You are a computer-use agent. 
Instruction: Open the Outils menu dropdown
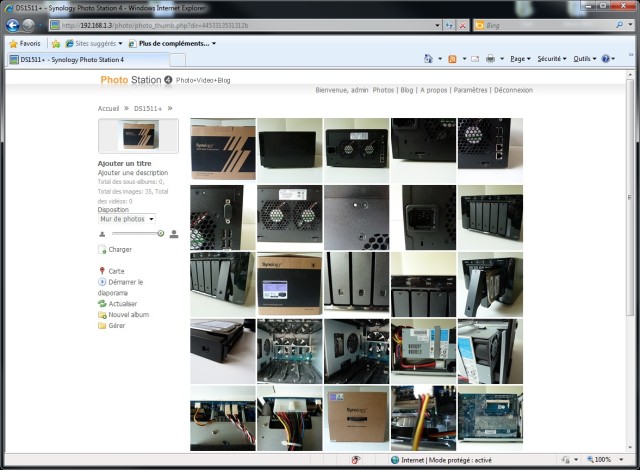click(x=585, y=59)
